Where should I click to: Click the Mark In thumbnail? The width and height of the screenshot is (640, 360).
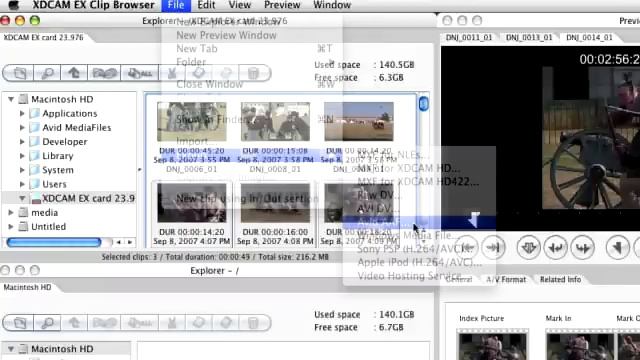580,346
